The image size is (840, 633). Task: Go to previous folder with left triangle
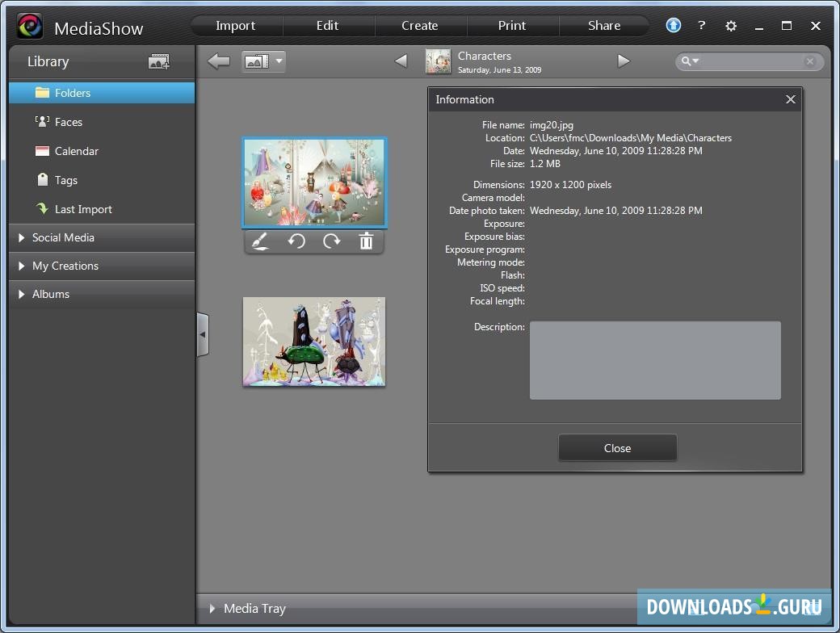[401, 61]
